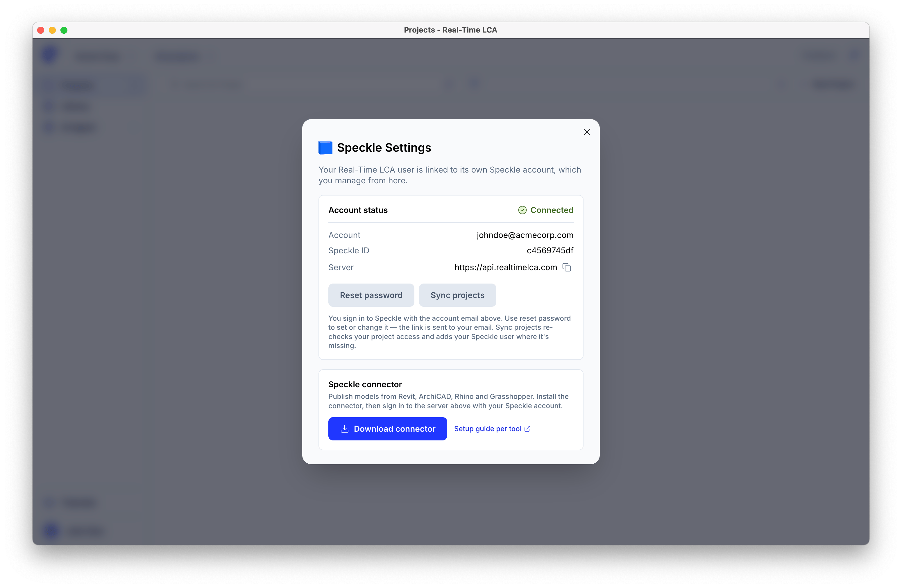Click the Projects - Real-Time LCA window title
Image resolution: width=902 pixels, height=588 pixels.
coord(450,30)
